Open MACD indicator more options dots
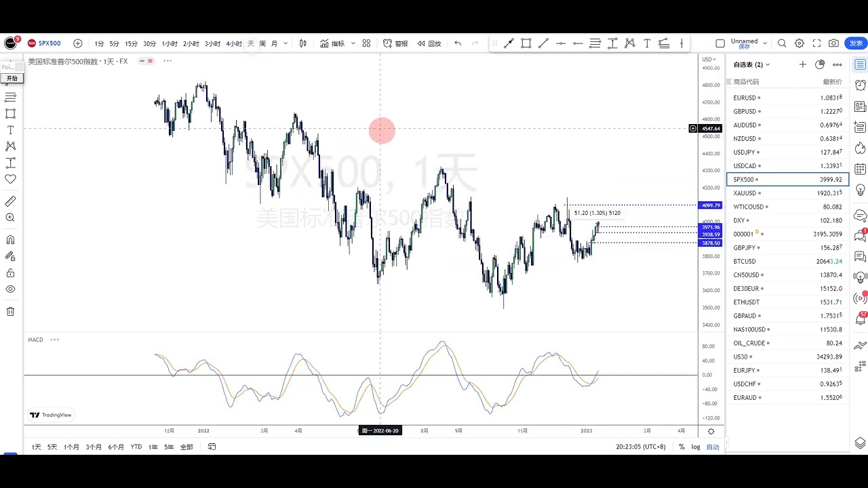 coord(54,340)
